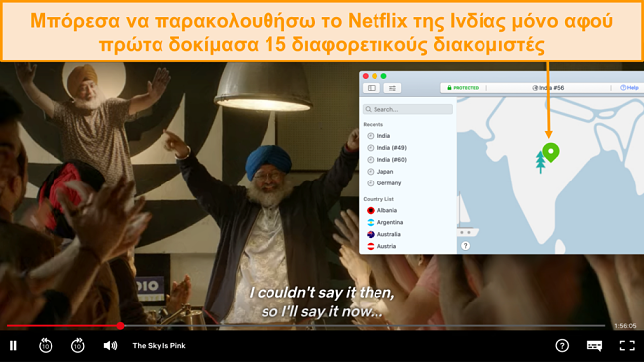644x362 pixels.
Task: Click the clock icon beside Japan
Action: [x=371, y=172]
